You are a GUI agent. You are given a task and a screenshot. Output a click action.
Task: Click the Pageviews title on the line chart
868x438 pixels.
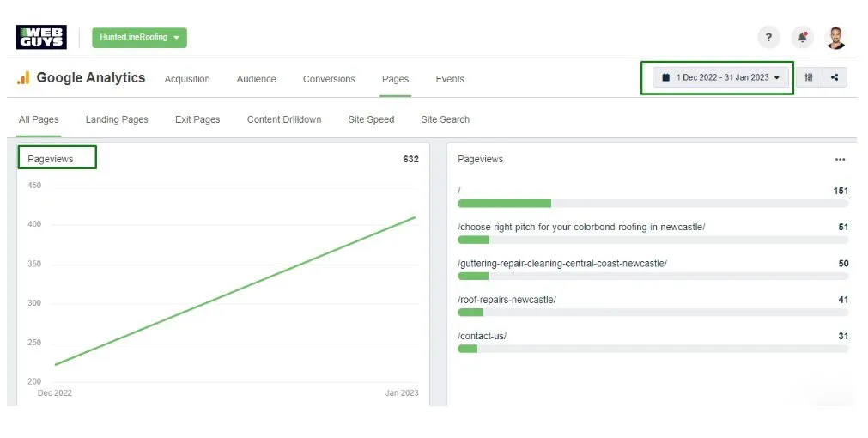51,159
